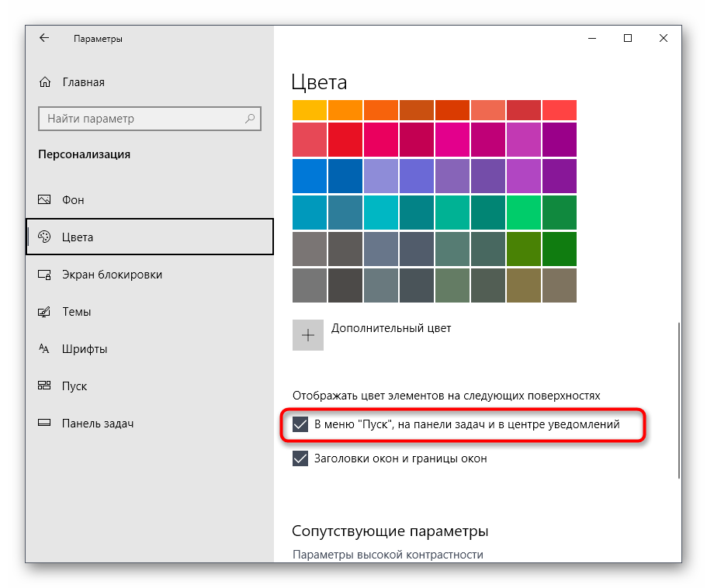This screenshot has height=588, width=707.
Task: Toggle 'Заголовки окон и границы окон' checkbox
Action: tap(300, 458)
